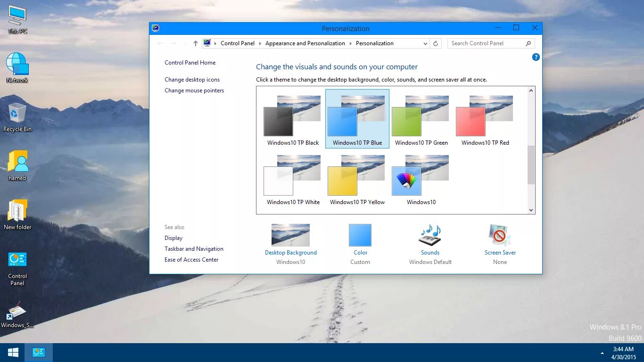The height and width of the screenshot is (362, 644).
Task: Open Control Panel Home link
Action: coord(190,63)
